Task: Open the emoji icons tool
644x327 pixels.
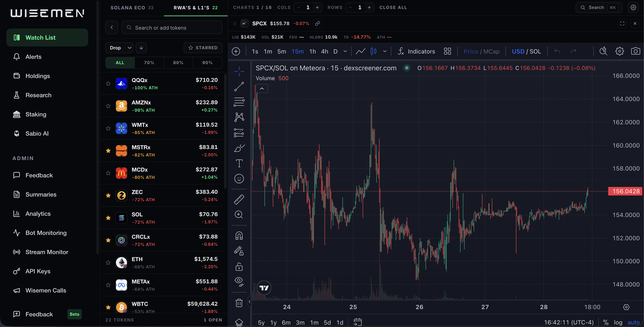Action: [x=239, y=179]
